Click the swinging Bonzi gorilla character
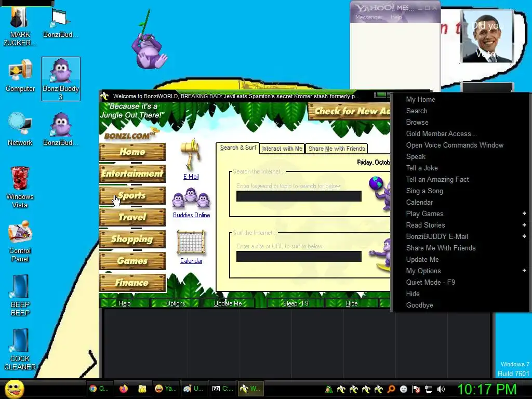The height and width of the screenshot is (399, 532). (149, 51)
